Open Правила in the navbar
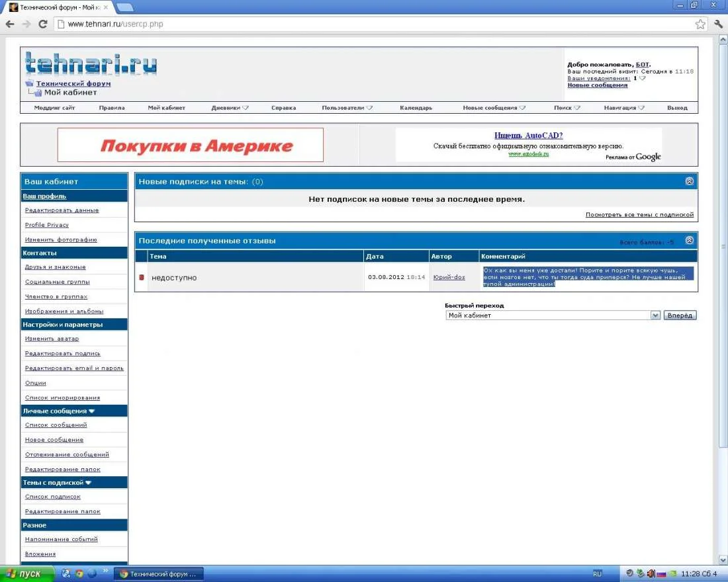728x582 pixels. (111, 108)
